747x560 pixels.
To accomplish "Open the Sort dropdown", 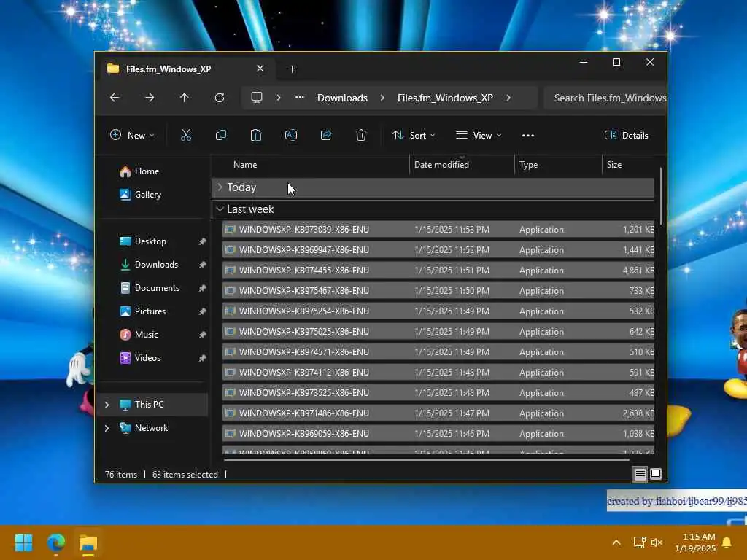I will point(414,135).
